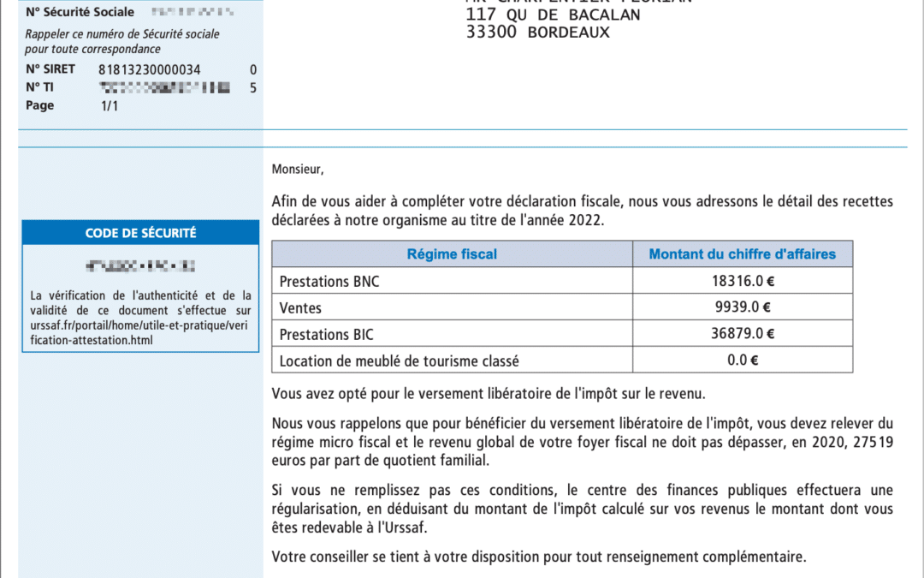
Task: Click the N° Sécurité Sociale label
Action: (x=80, y=12)
